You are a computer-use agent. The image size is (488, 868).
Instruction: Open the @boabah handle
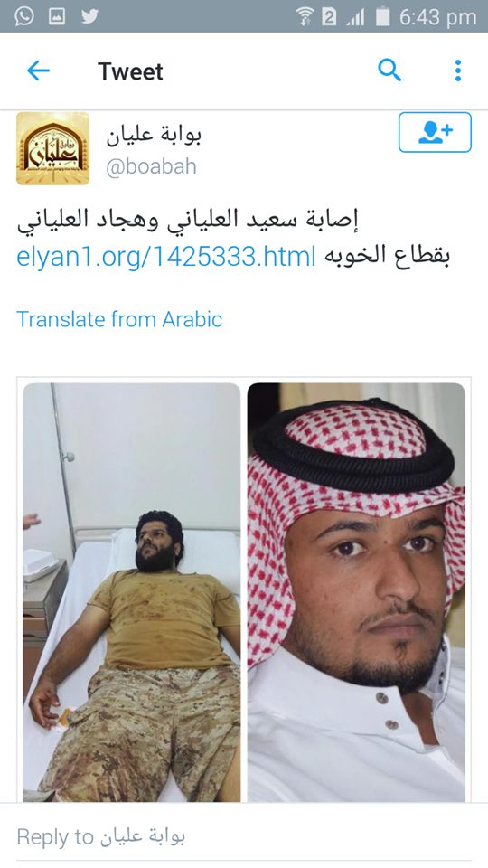[152, 166]
